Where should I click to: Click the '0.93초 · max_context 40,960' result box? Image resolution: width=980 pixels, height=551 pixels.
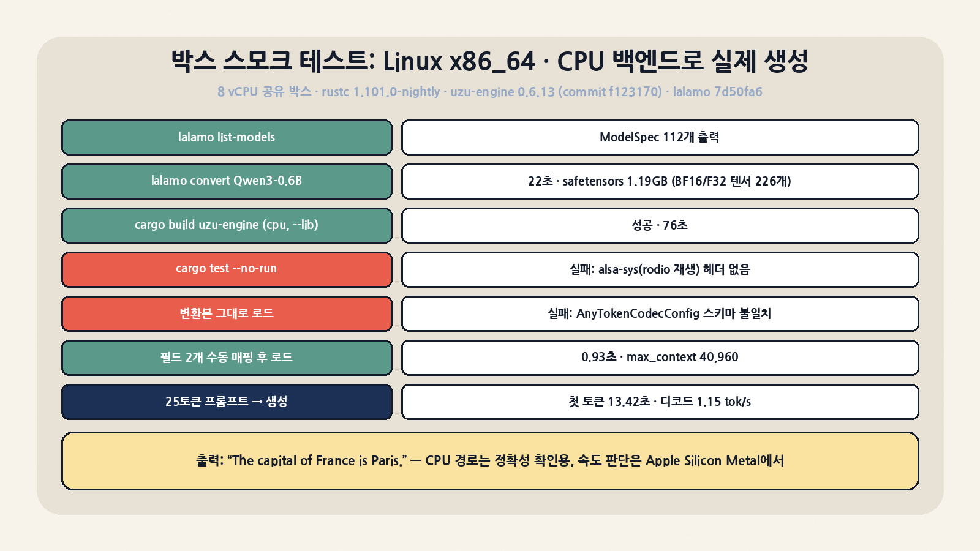coord(660,358)
